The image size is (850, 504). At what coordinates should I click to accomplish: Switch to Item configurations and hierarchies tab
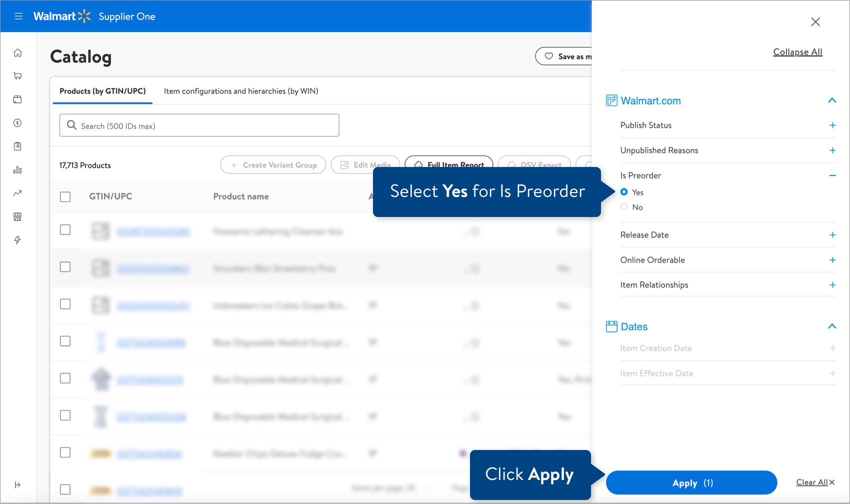(x=241, y=91)
